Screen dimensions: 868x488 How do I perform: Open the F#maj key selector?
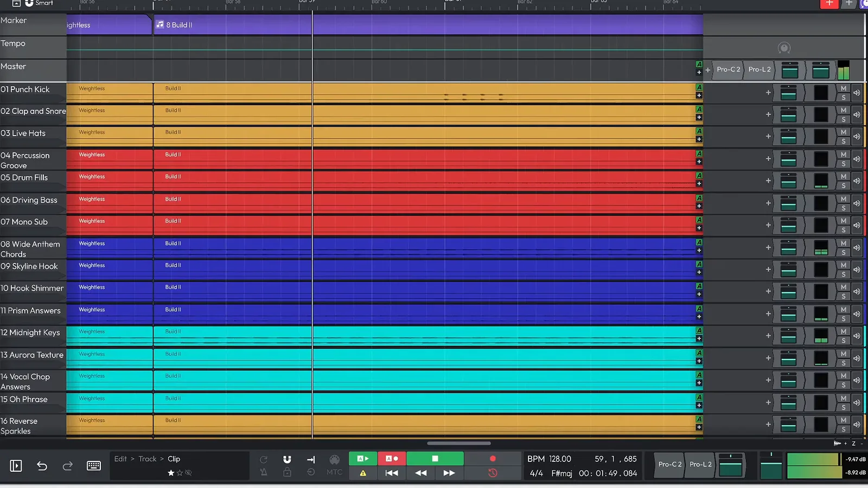point(561,473)
